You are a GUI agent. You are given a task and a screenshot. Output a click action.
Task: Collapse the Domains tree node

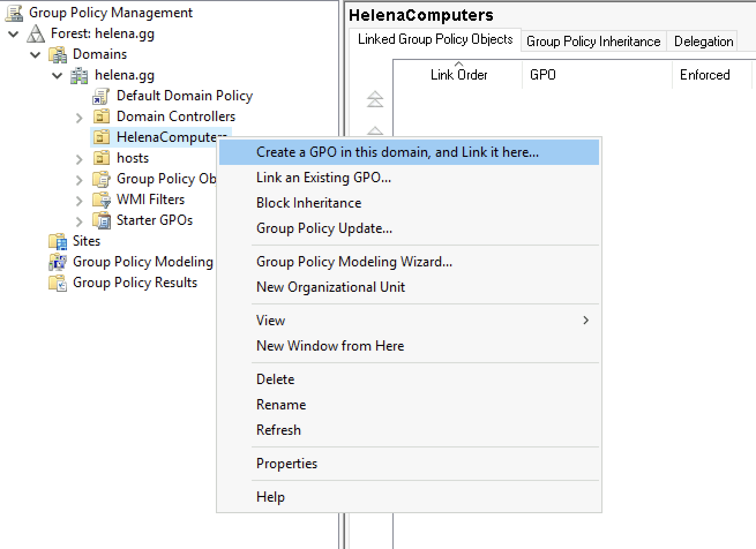[36, 55]
